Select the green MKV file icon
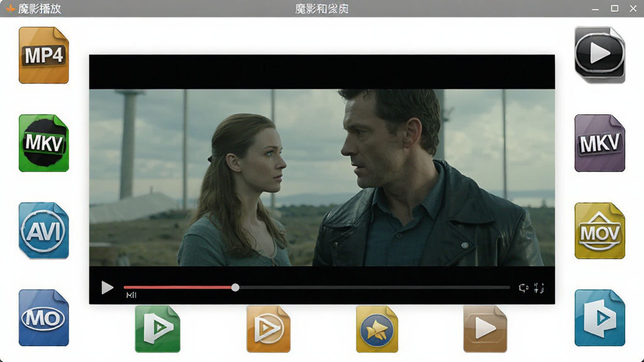The height and width of the screenshot is (362, 644). point(43,143)
